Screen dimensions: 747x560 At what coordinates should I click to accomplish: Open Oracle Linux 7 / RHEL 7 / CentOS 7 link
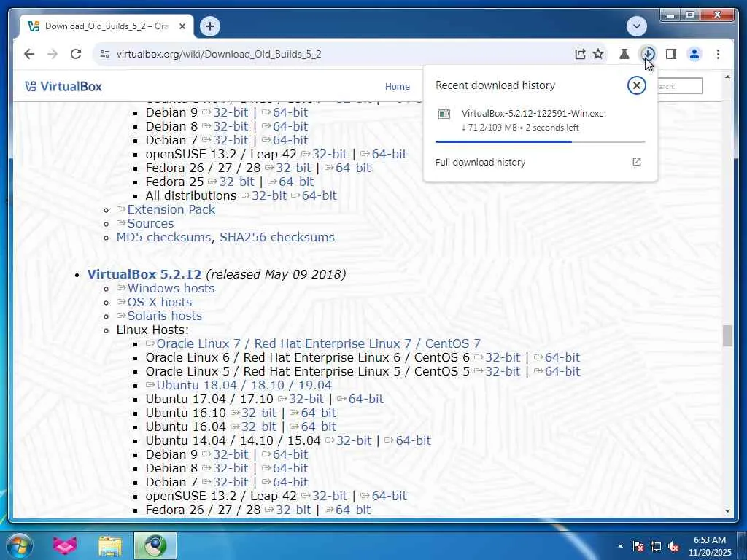point(318,343)
